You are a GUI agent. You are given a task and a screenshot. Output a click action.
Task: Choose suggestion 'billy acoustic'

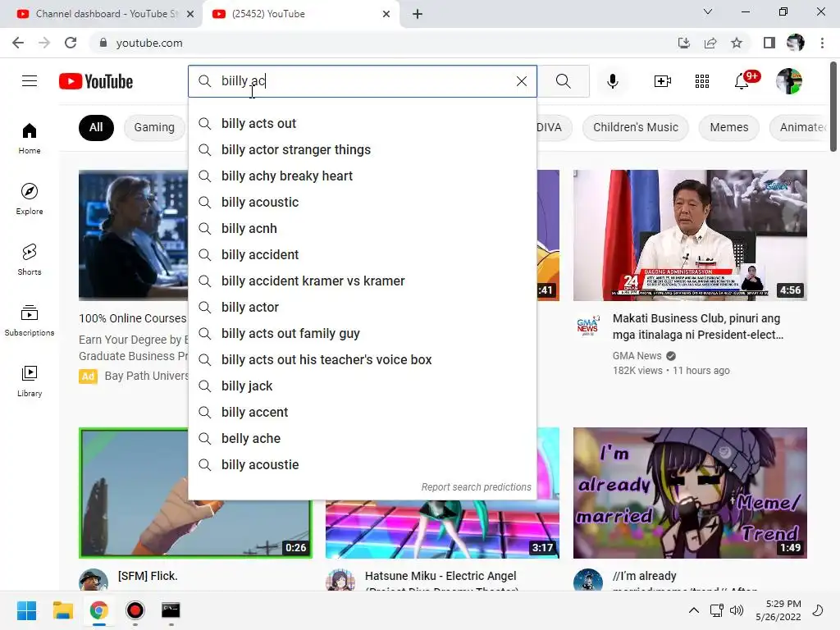(x=362, y=202)
